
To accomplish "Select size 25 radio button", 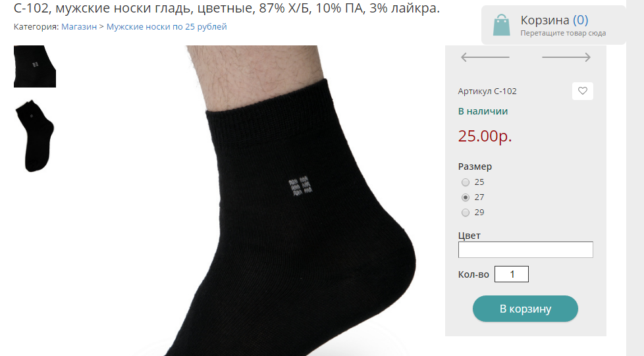I will tap(466, 182).
